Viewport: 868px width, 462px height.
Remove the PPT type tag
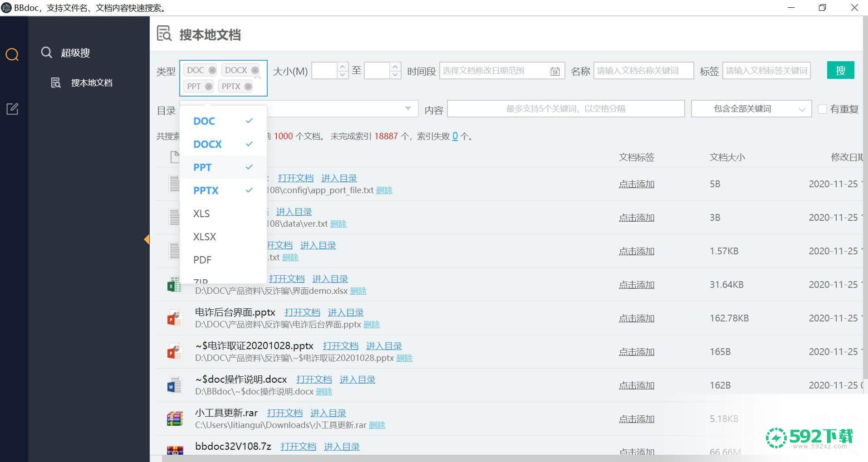(x=209, y=87)
